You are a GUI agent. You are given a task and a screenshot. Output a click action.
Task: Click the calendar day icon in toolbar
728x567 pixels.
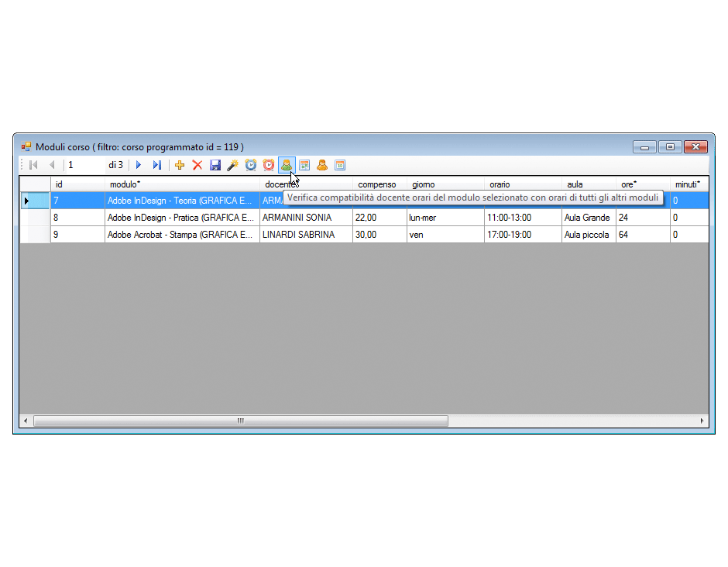pos(340,165)
